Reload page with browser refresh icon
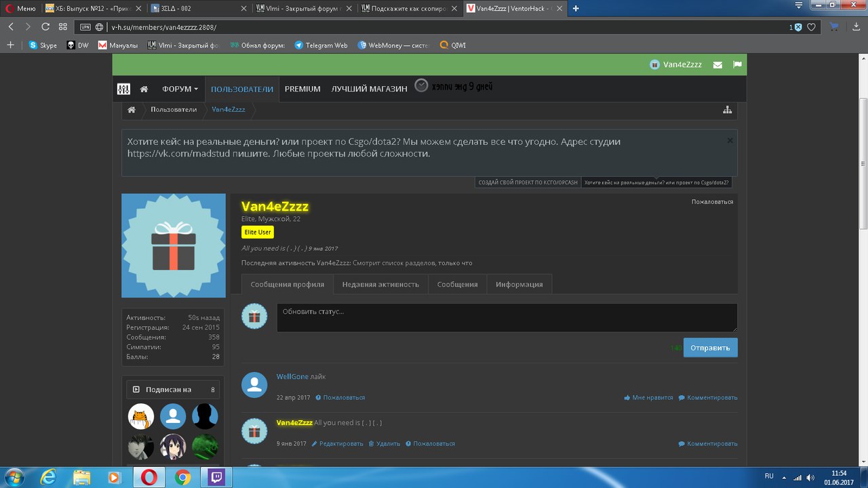The image size is (868, 488). click(45, 27)
